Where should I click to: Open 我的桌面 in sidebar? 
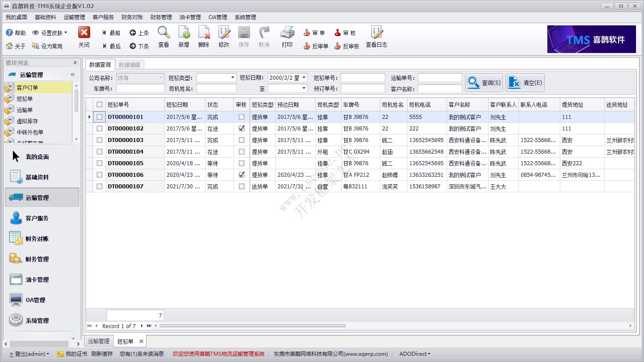[x=42, y=157]
